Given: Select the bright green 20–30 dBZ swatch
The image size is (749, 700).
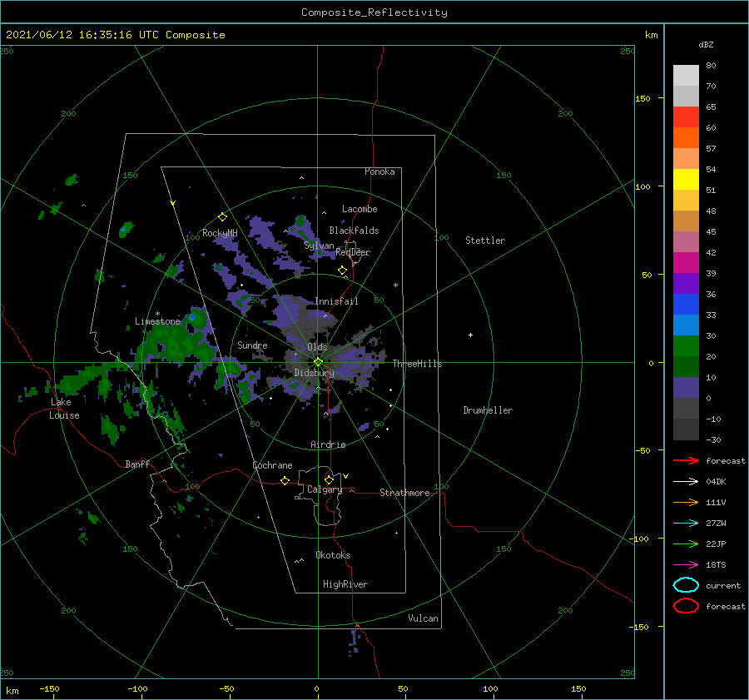Looking at the screenshot, I should tap(686, 346).
